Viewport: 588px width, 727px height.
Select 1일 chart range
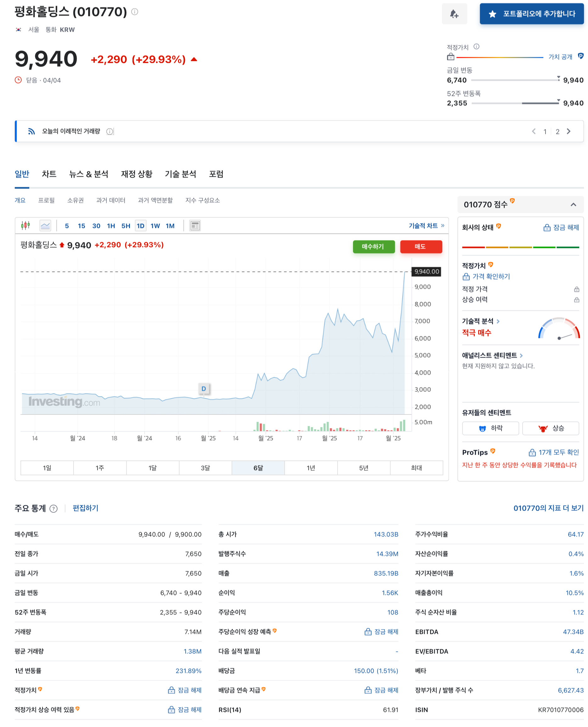47,468
